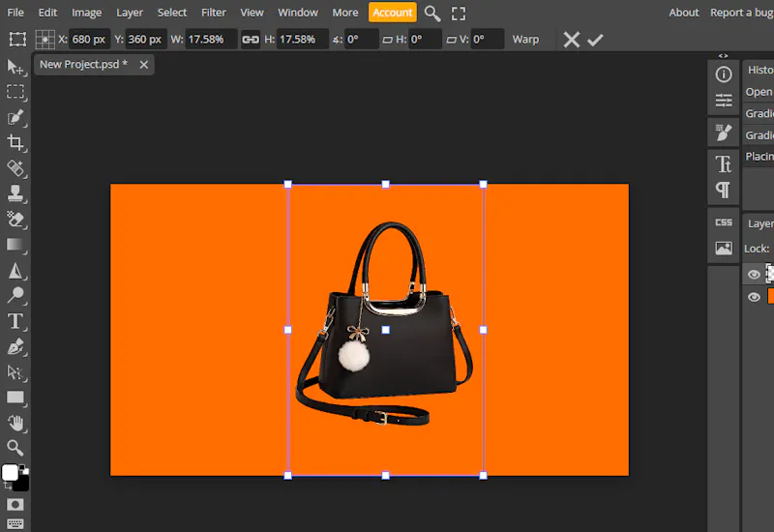Open the File menu
The height and width of the screenshot is (532, 774).
(15, 13)
